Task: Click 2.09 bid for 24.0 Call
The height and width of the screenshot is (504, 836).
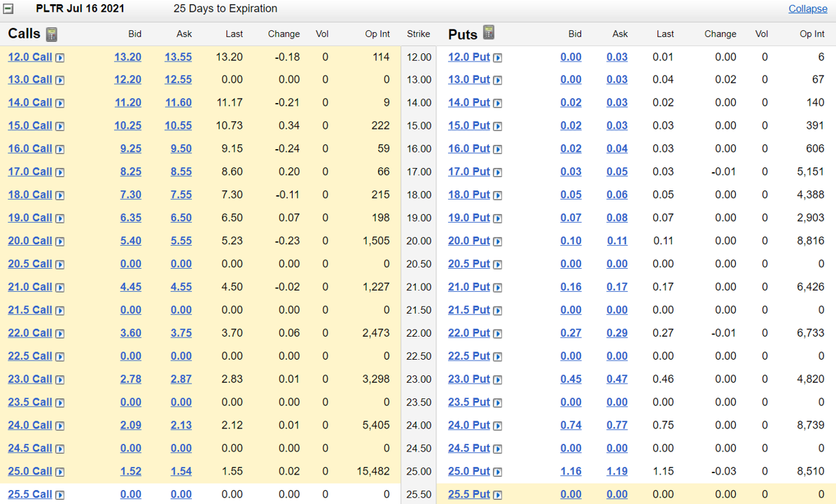Action: point(131,425)
